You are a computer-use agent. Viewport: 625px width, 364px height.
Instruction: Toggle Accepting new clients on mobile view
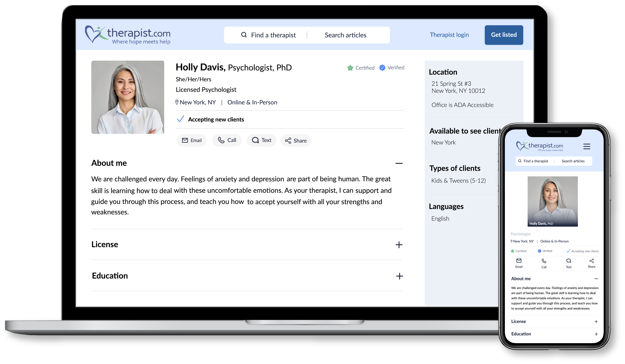568,251
